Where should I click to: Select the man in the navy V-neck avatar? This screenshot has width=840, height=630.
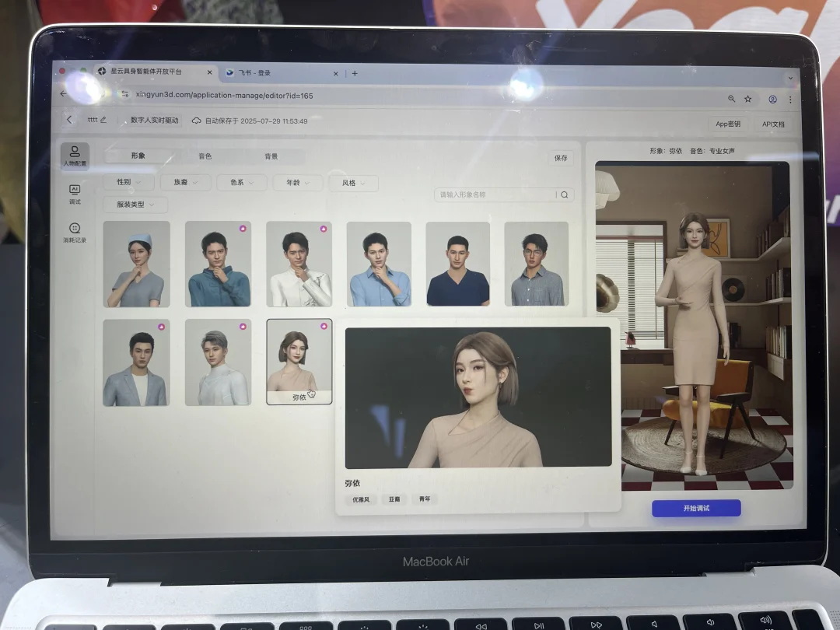[x=458, y=264]
